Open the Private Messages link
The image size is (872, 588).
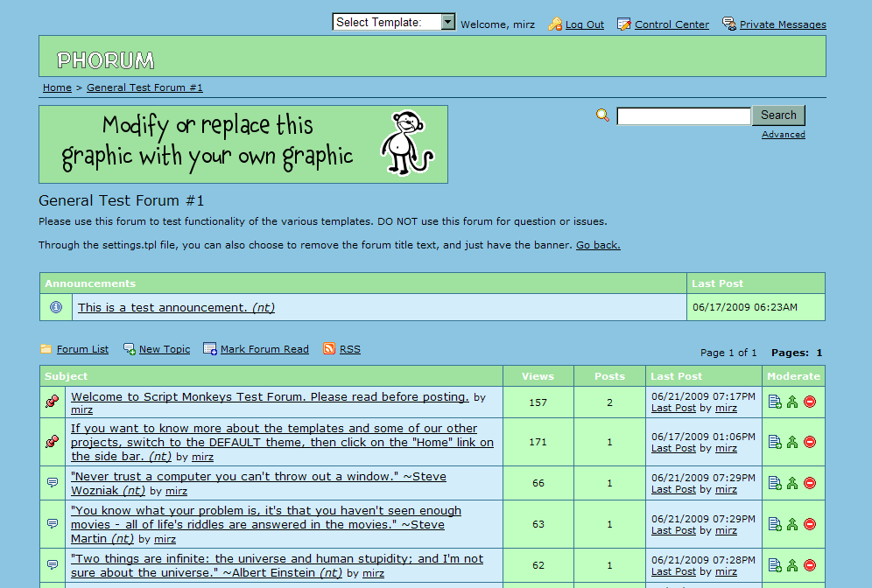(x=783, y=24)
